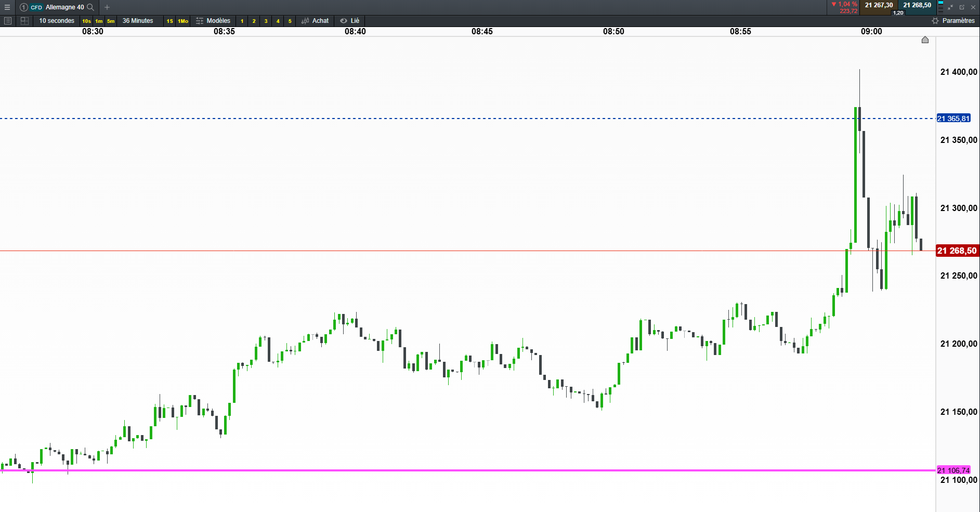The image size is (980, 512).
Task: Click the 08:45 time axis label
Action: [x=482, y=31]
